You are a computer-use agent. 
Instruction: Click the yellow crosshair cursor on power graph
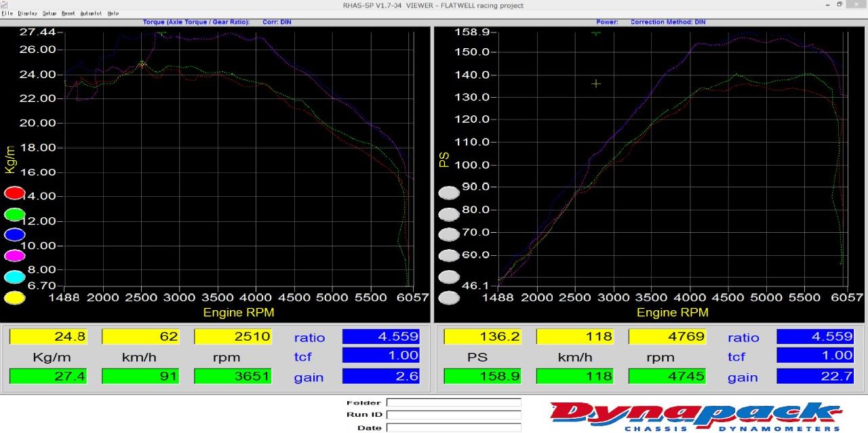pyautogui.click(x=596, y=83)
